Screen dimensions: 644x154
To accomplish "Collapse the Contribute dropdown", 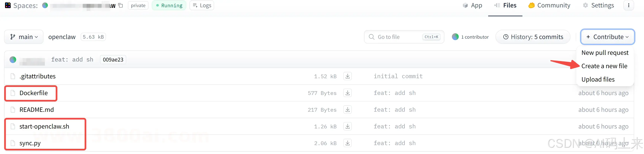I will coord(607,37).
